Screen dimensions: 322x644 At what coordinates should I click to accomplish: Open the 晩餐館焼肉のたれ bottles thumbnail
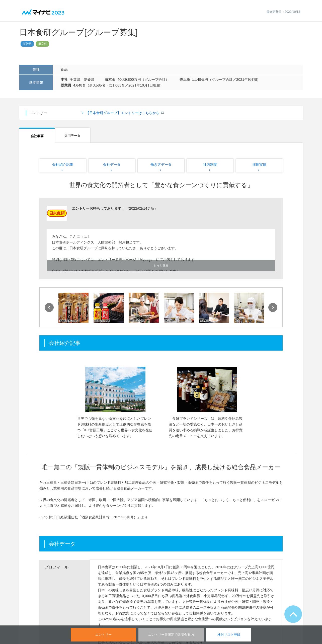point(73,308)
